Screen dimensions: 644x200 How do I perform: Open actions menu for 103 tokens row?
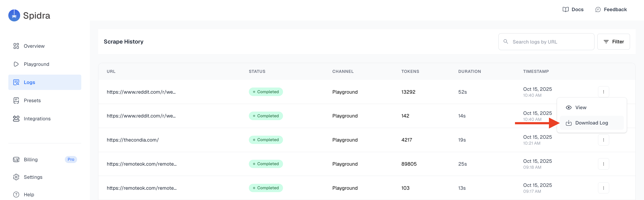click(x=603, y=188)
